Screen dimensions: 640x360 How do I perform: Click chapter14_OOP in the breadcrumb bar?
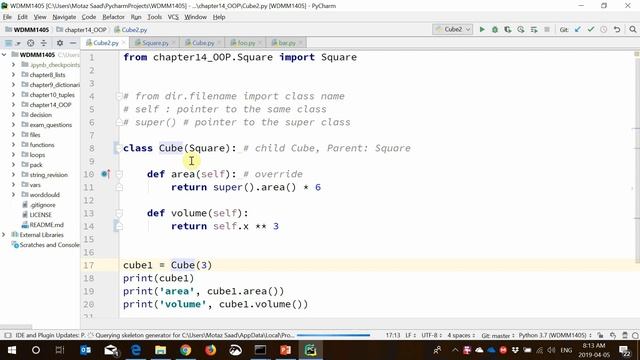(x=82, y=30)
